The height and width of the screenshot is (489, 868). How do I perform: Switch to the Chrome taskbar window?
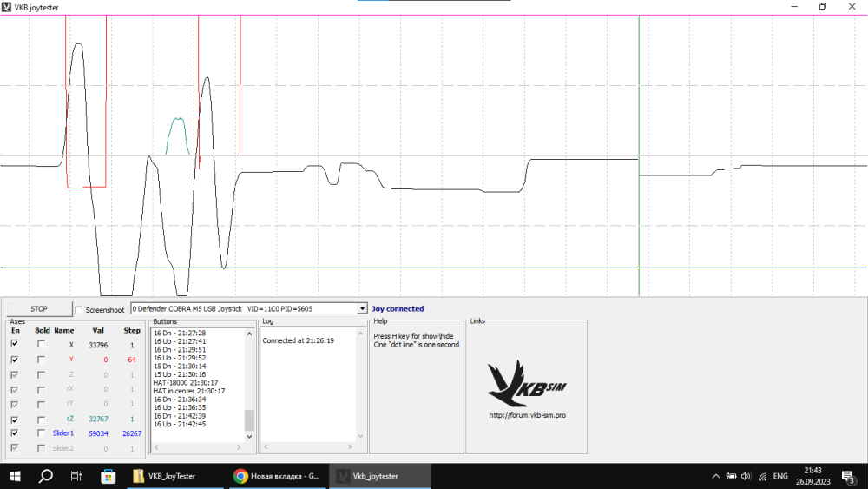pyautogui.click(x=276, y=476)
